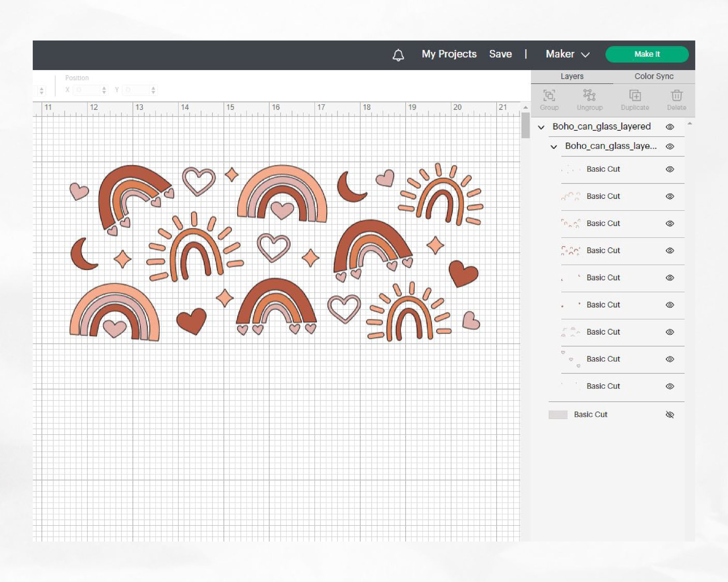Click the Duplicate layer icon
Image resolution: width=728 pixels, height=582 pixels.
click(x=635, y=96)
